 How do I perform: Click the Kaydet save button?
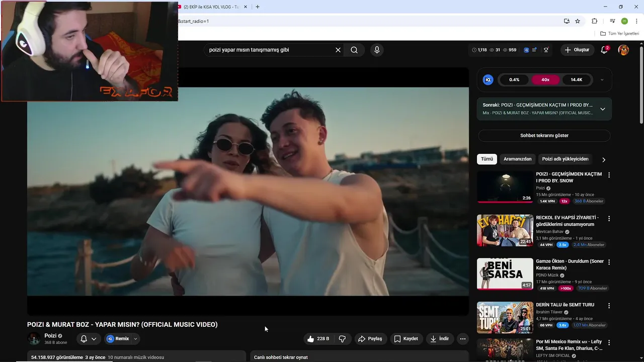(406, 339)
